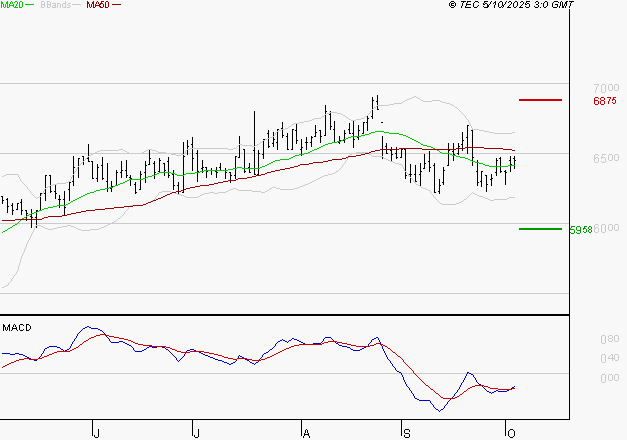
Task: Click the MACD indicator panel title
Action: point(17,327)
